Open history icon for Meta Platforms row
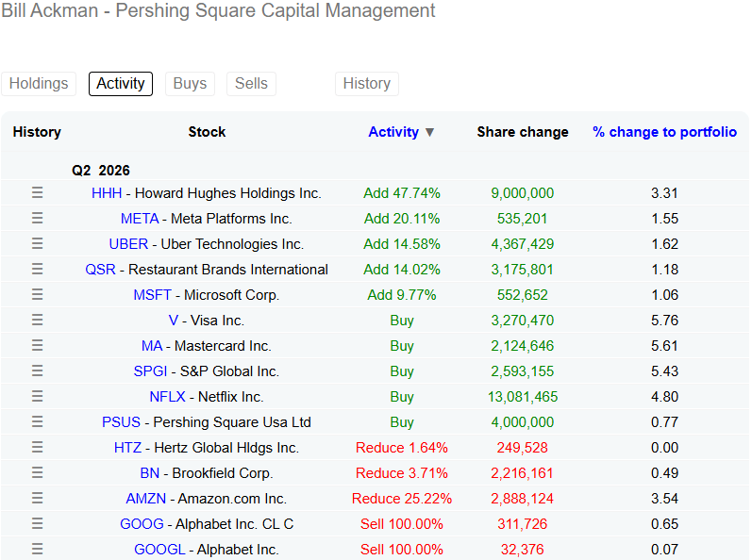The height and width of the screenshot is (560, 752). point(38,218)
